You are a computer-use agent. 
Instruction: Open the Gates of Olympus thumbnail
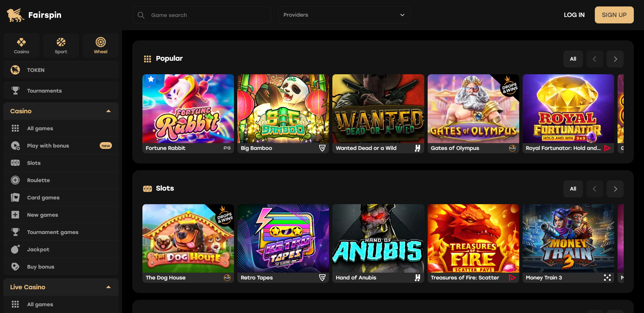click(x=473, y=109)
